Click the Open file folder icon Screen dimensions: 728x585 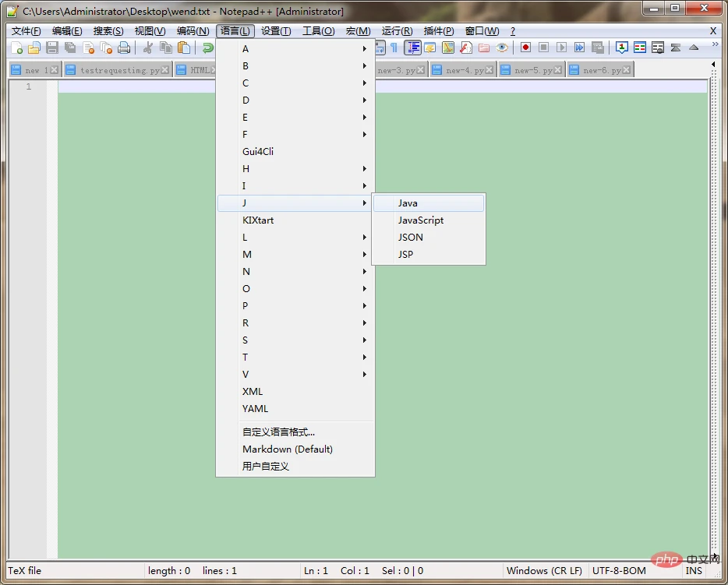point(34,48)
